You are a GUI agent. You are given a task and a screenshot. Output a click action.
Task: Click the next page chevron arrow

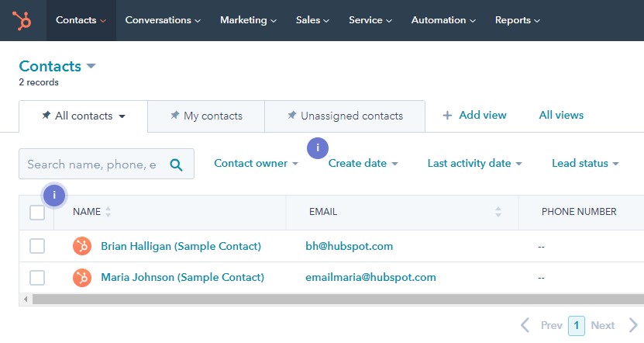[x=633, y=325]
